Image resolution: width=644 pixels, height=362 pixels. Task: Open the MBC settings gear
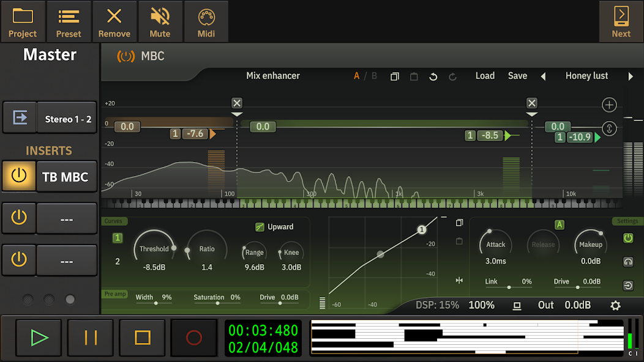point(615,305)
